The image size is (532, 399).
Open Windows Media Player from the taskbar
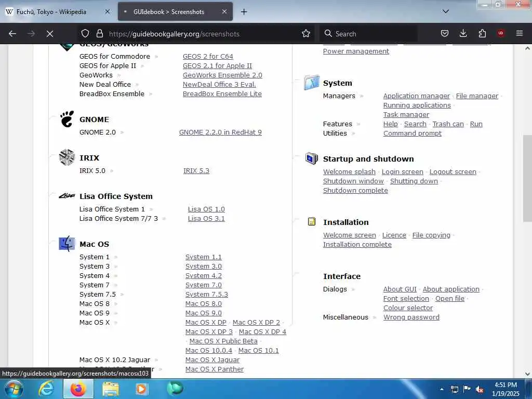[x=141, y=389]
